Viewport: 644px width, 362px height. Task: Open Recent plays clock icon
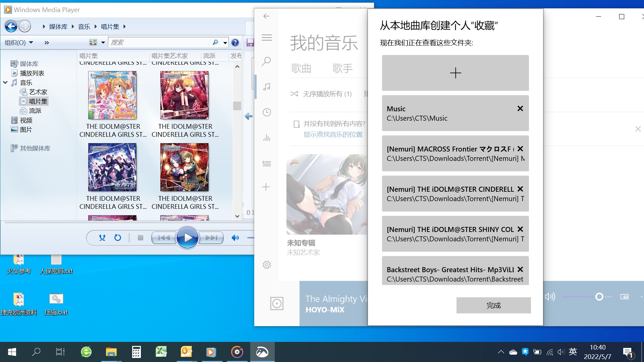coord(267,112)
